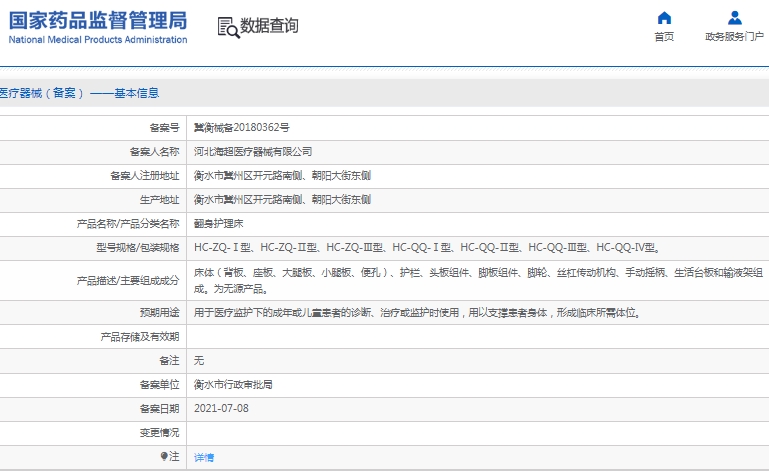Click the 产品描述/主要组成成分 label
The width and height of the screenshot is (769, 475).
pyautogui.click(x=128, y=281)
